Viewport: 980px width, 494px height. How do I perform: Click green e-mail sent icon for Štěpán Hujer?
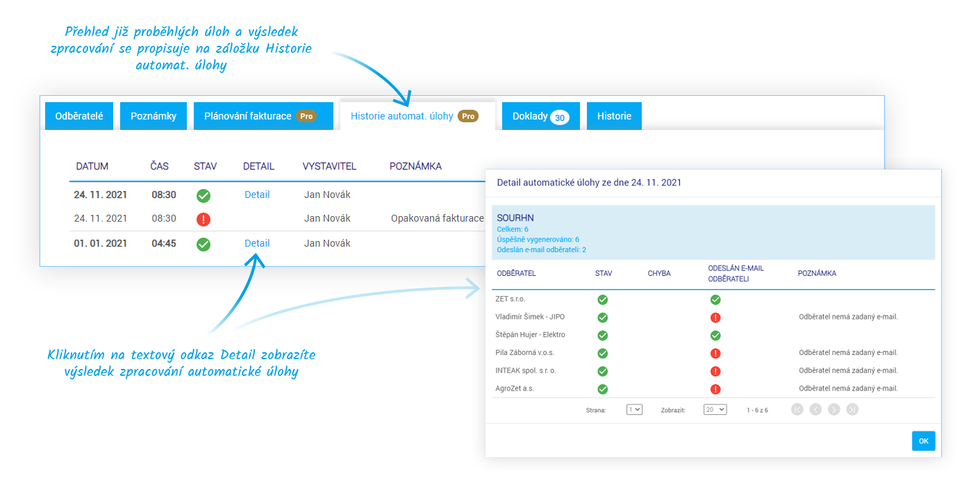pyautogui.click(x=715, y=336)
